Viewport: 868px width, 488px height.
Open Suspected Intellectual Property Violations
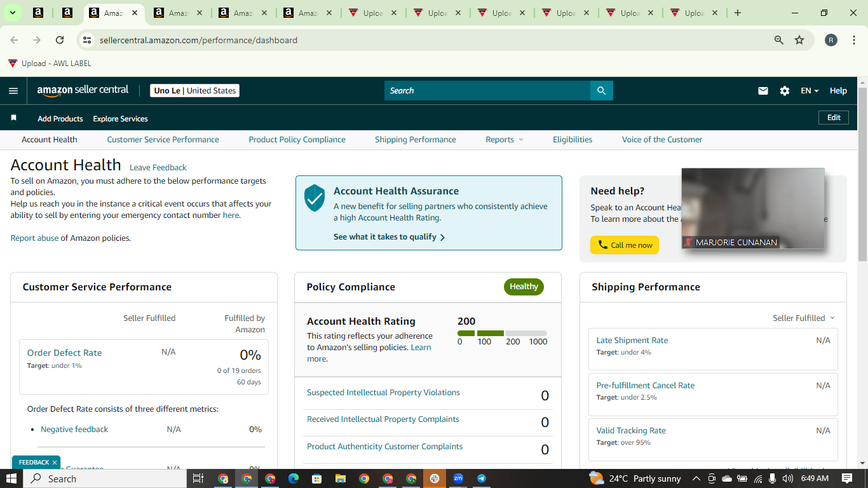(383, 393)
